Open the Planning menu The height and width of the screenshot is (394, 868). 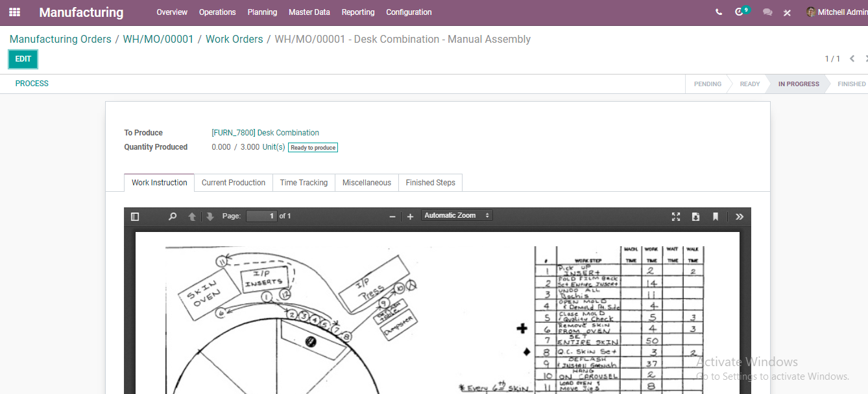pyautogui.click(x=262, y=12)
